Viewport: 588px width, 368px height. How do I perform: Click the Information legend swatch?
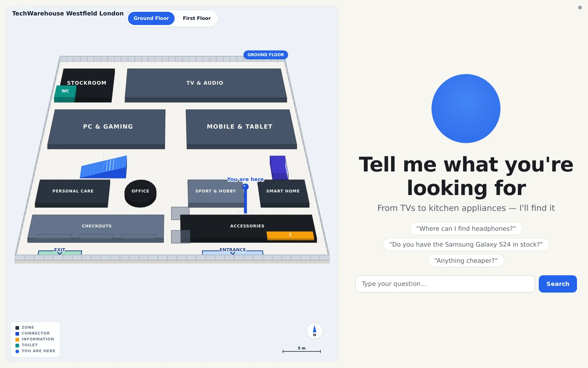17,339
